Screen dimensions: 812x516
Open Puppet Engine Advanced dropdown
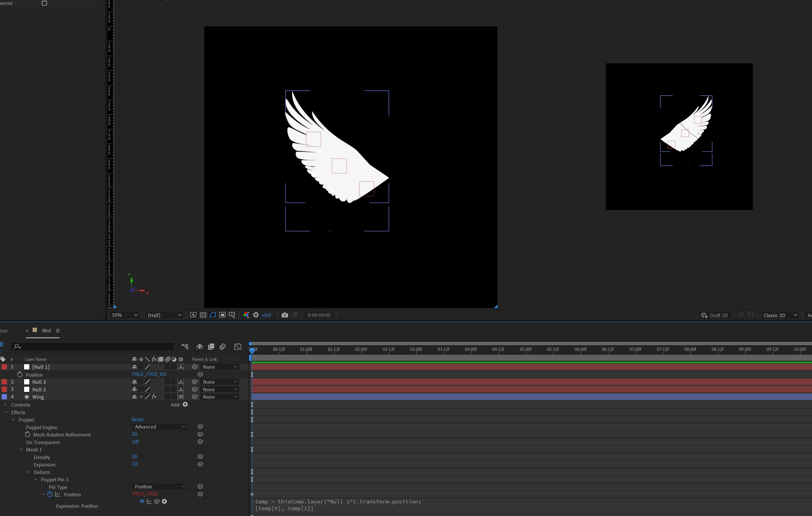(x=160, y=427)
